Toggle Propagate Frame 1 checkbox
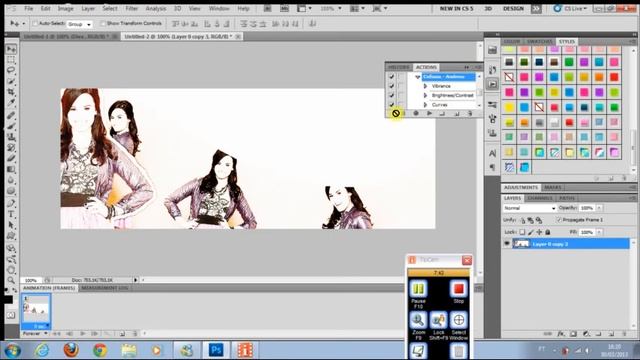The height and width of the screenshot is (360, 640). 559,220
